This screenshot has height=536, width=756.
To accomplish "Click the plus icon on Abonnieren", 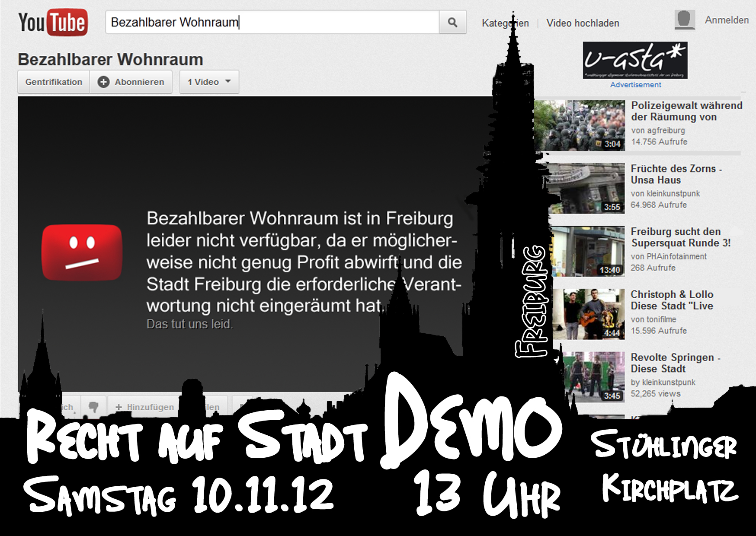I will [103, 82].
